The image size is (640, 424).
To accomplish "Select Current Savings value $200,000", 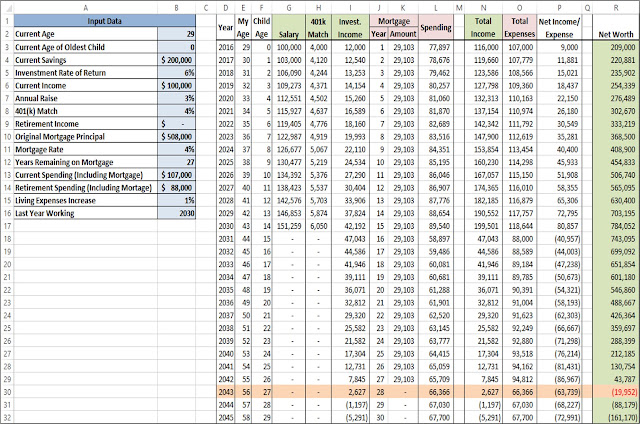I will pos(176,60).
